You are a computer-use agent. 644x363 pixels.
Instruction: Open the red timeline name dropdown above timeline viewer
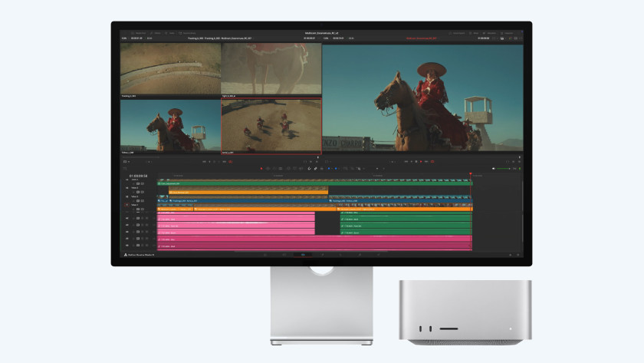[421, 38]
